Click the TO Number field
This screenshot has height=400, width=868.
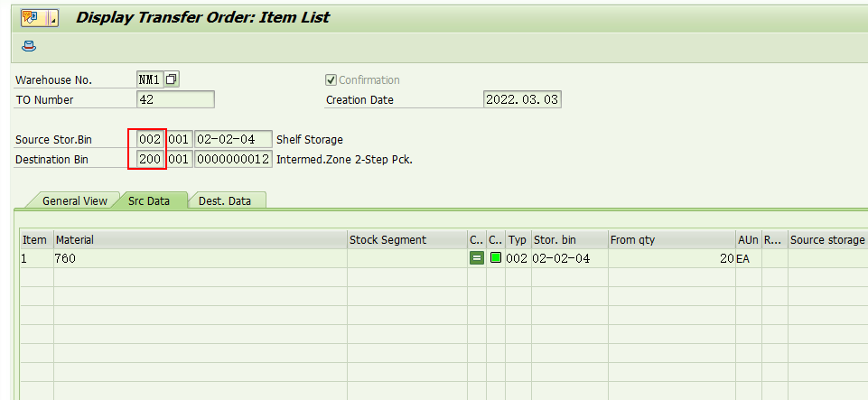coord(175,99)
